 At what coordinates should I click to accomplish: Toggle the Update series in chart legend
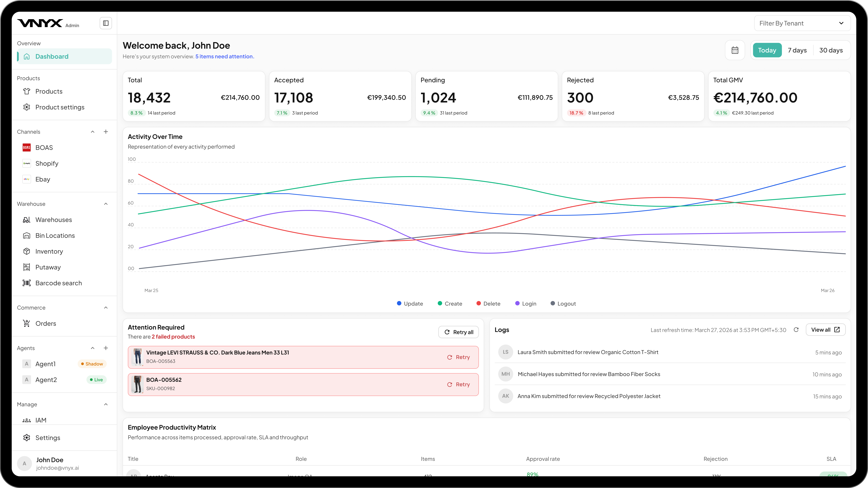[410, 303]
